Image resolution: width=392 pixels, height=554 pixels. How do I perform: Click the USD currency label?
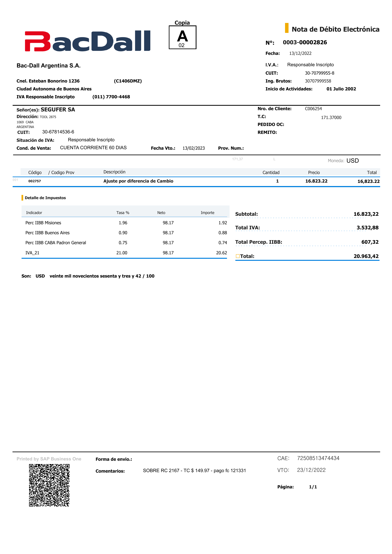pyautogui.click(x=352, y=161)
